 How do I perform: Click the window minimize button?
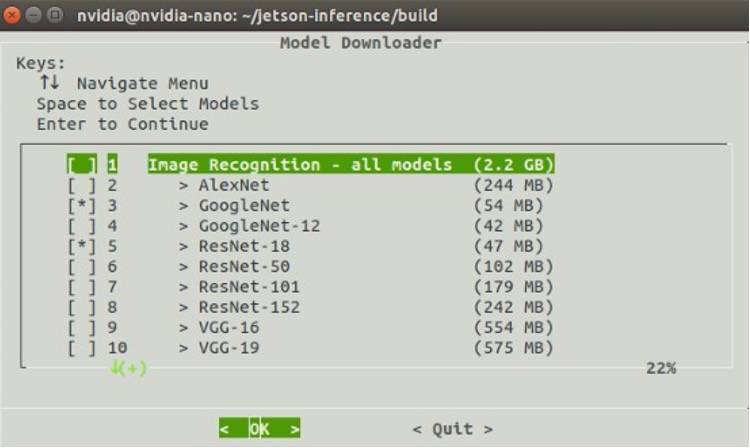click(33, 15)
